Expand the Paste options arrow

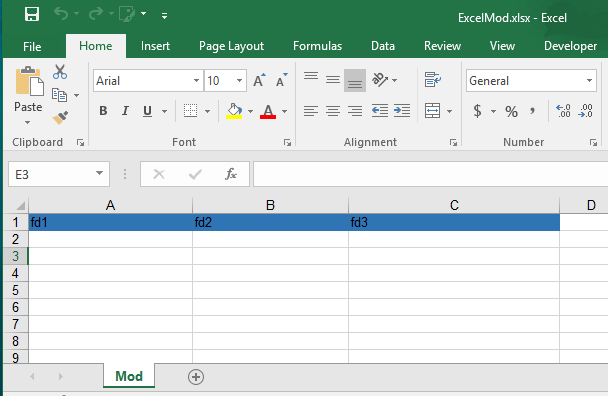pyautogui.click(x=28, y=123)
